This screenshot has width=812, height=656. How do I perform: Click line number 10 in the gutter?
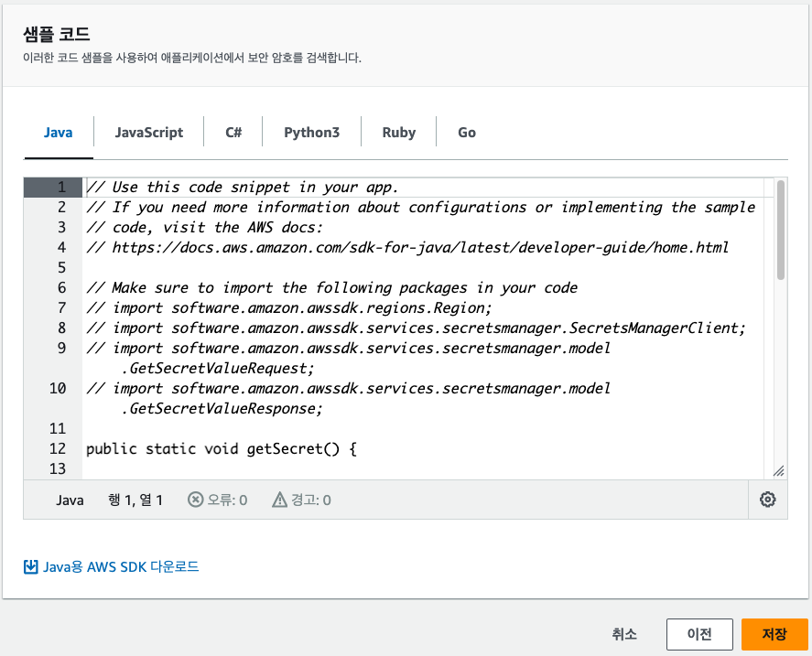pos(58,388)
